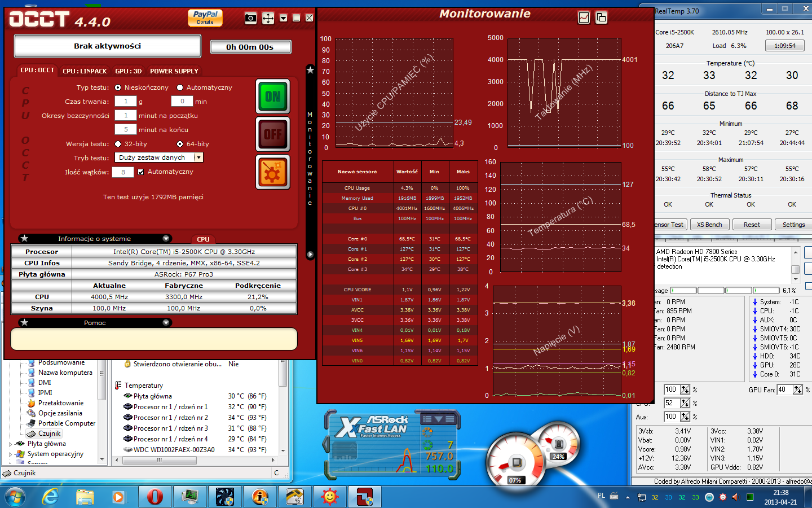Image resolution: width=812 pixels, height=508 pixels.
Task: Select the CPU system info tab
Action: (x=203, y=239)
